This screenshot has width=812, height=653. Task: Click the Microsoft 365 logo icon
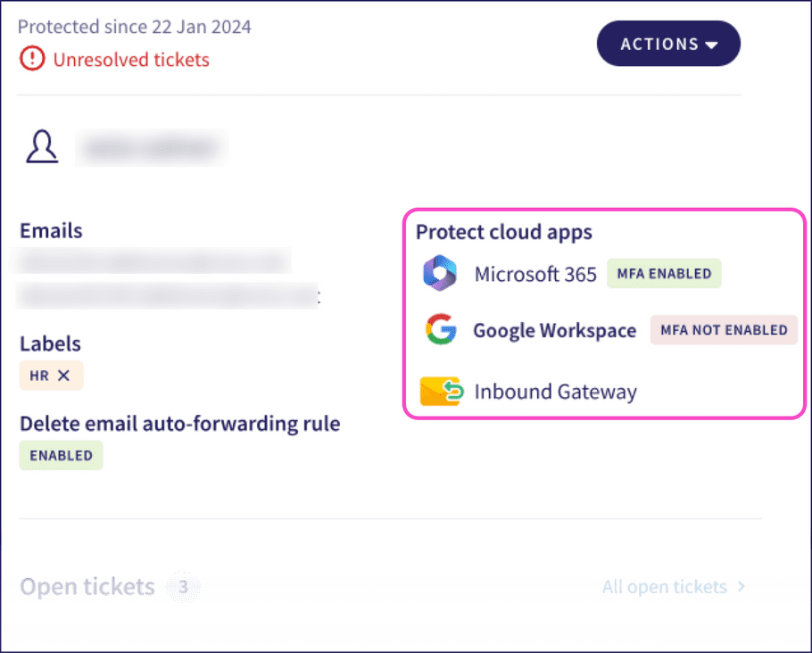click(x=440, y=274)
